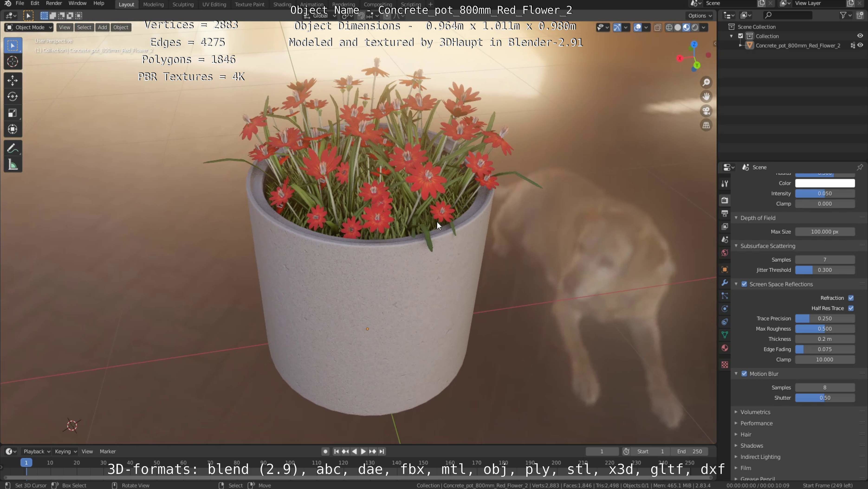Pick the Annotate pencil tool

coord(13,148)
